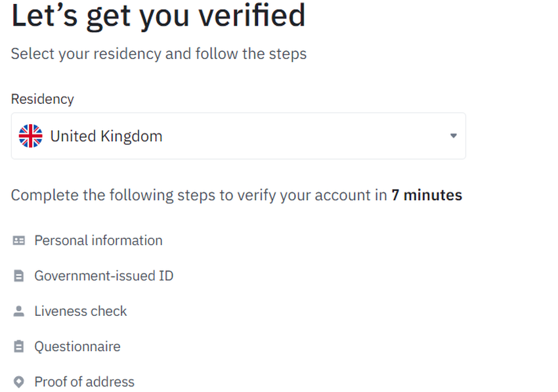Click the "Complete the following steps" sentence
The height and width of the screenshot is (392, 558).
point(198,196)
